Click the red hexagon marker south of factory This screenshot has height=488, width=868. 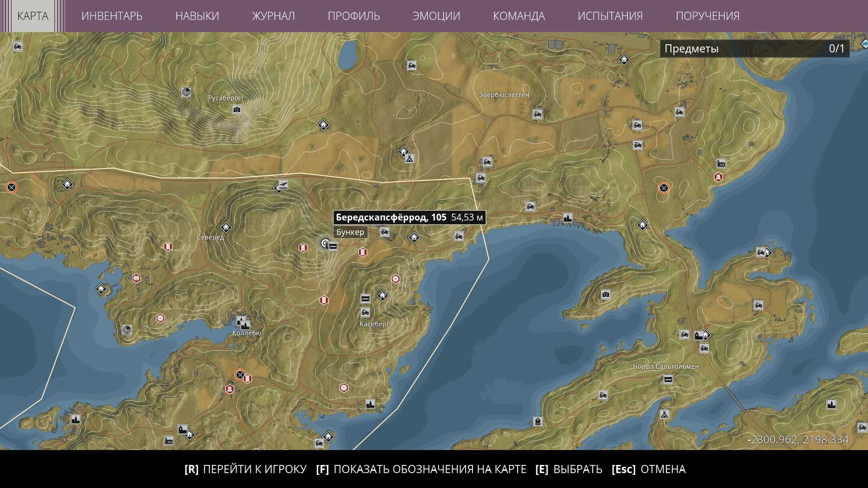pyautogui.click(x=718, y=177)
